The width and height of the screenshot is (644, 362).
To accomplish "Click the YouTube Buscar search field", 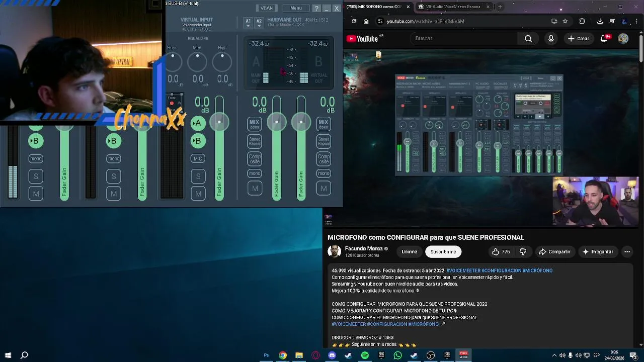I will coord(464,38).
